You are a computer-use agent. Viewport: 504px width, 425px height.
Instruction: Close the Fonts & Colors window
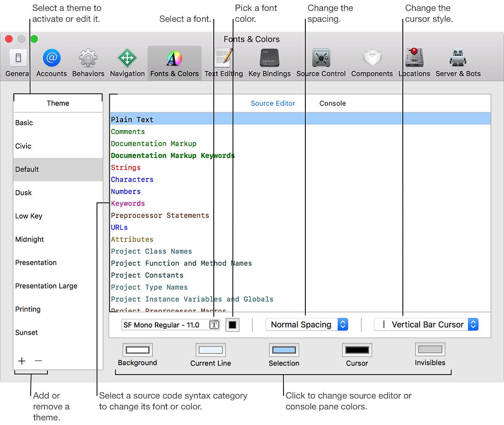point(9,39)
